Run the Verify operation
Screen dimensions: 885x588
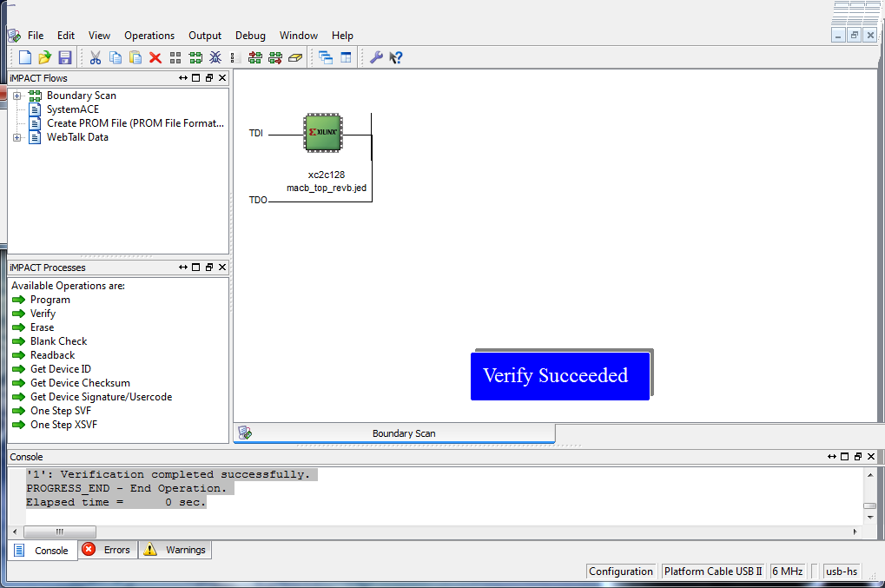click(43, 314)
